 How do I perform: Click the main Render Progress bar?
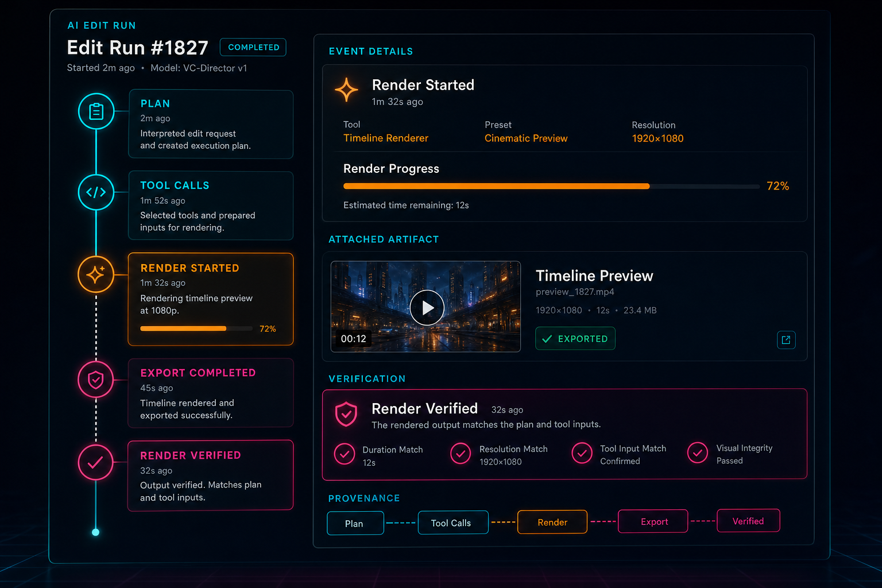tap(551, 186)
